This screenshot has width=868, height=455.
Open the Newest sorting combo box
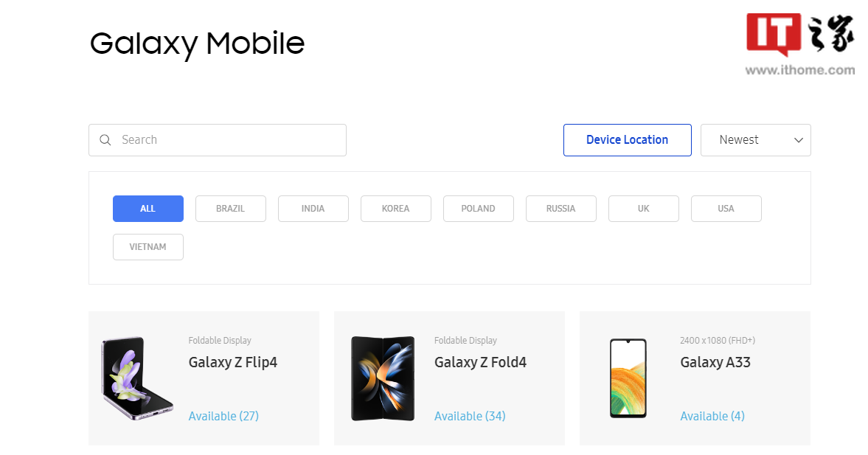coord(756,140)
